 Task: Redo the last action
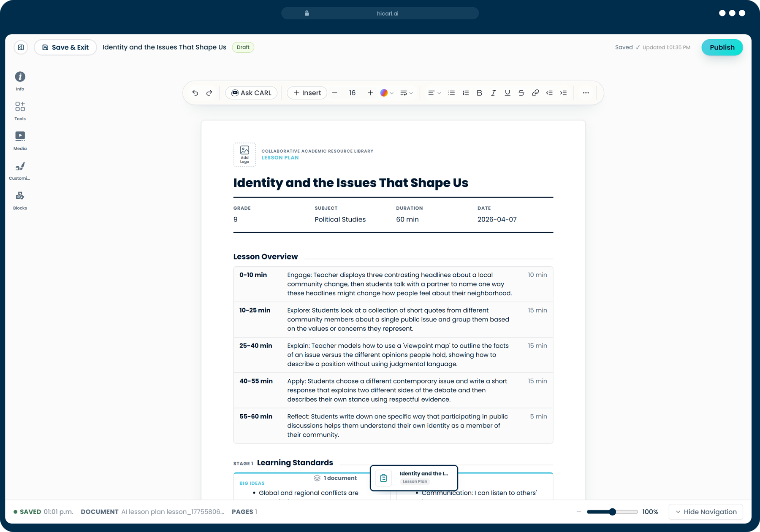[209, 93]
